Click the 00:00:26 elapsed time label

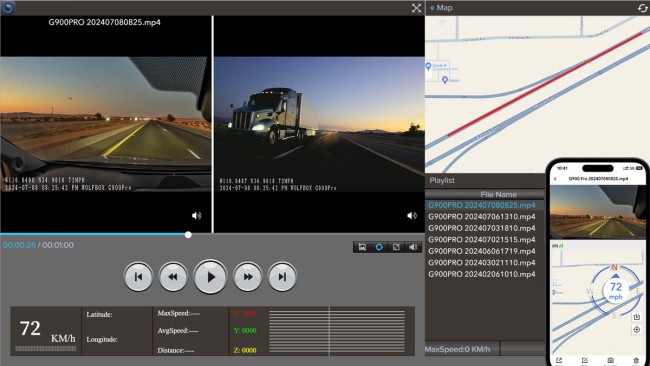click(x=19, y=245)
